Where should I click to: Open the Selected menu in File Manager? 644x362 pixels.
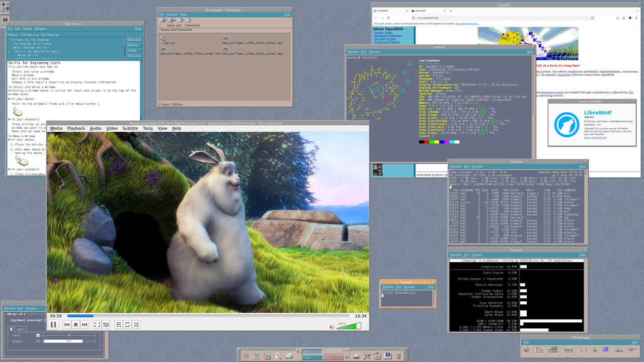(172, 15)
